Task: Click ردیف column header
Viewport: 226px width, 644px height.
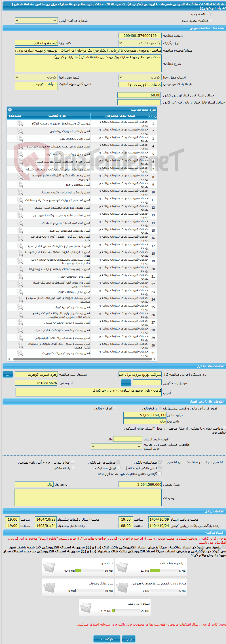Action: coord(153,116)
